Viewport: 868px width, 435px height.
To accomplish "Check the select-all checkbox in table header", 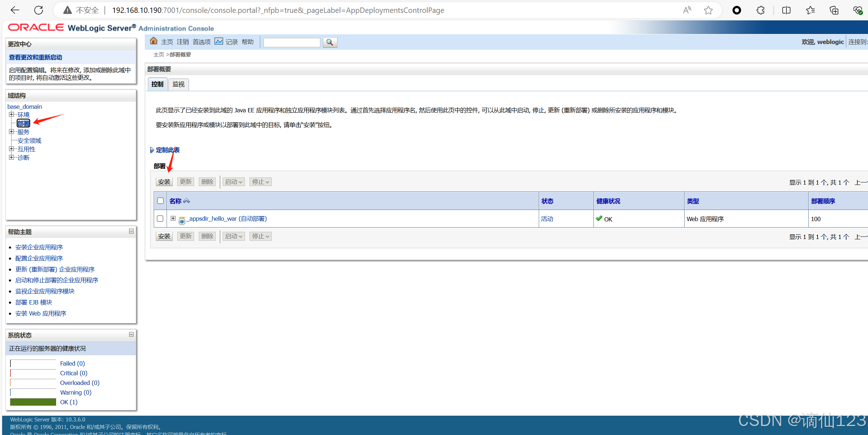I will pyautogui.click(x=160, y=201).
